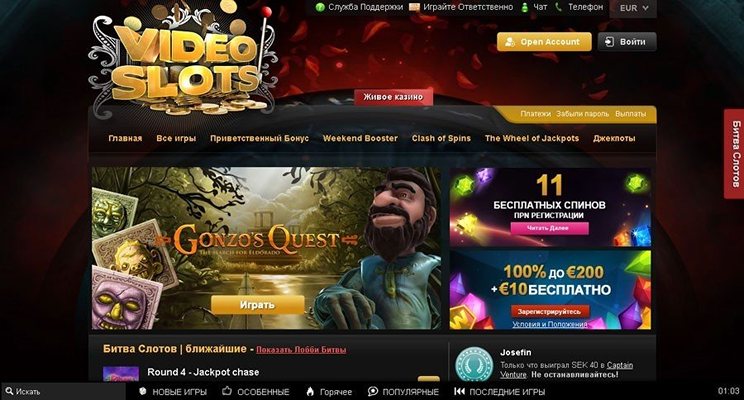Open the Битва Слотов side panel tab

pyautogui.click(x=734, y=154)
